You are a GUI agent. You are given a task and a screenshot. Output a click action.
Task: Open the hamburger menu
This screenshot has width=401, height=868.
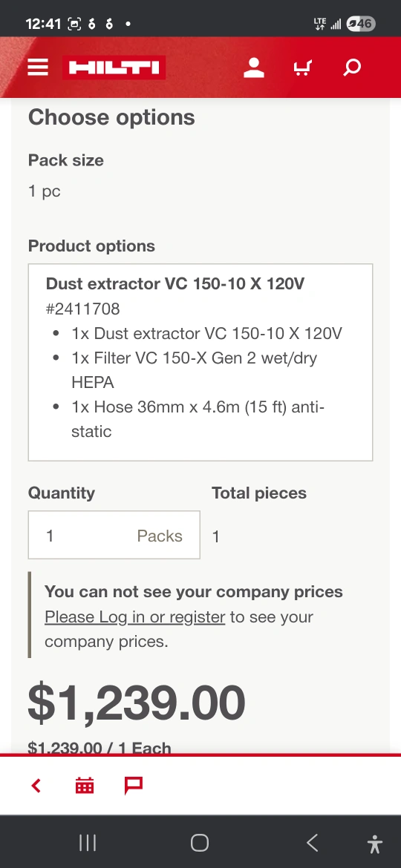point(38,68)
